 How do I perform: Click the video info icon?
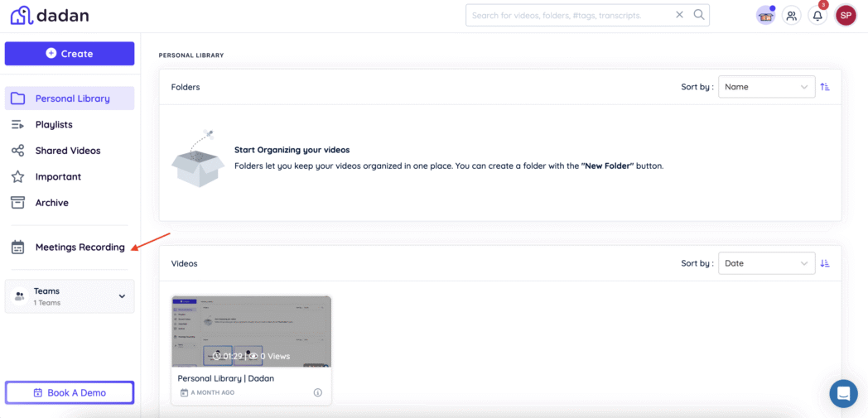click(x=318, y=392)
